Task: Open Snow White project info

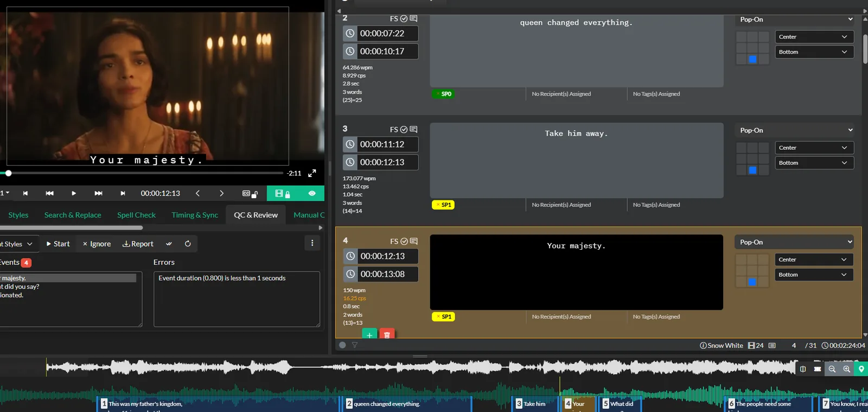Action: pos(722,345)
